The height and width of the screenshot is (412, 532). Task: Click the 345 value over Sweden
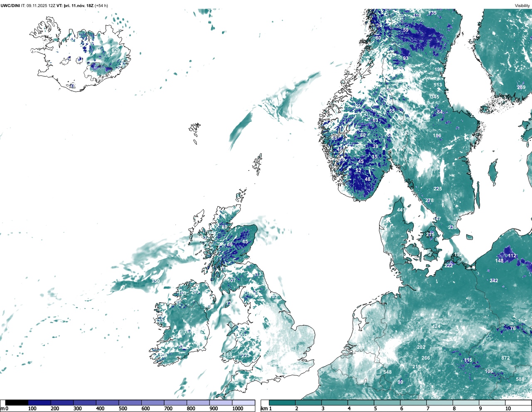[435, 97]
